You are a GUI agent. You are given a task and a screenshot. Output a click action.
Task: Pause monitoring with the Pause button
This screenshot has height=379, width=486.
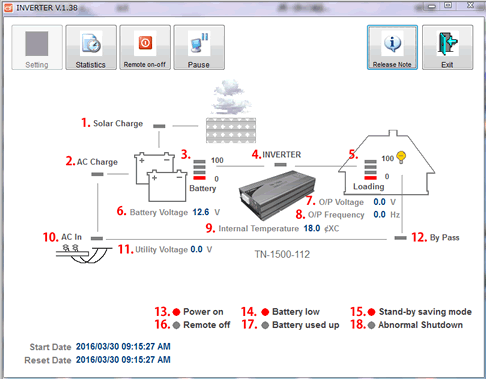[x=199, y=47]
